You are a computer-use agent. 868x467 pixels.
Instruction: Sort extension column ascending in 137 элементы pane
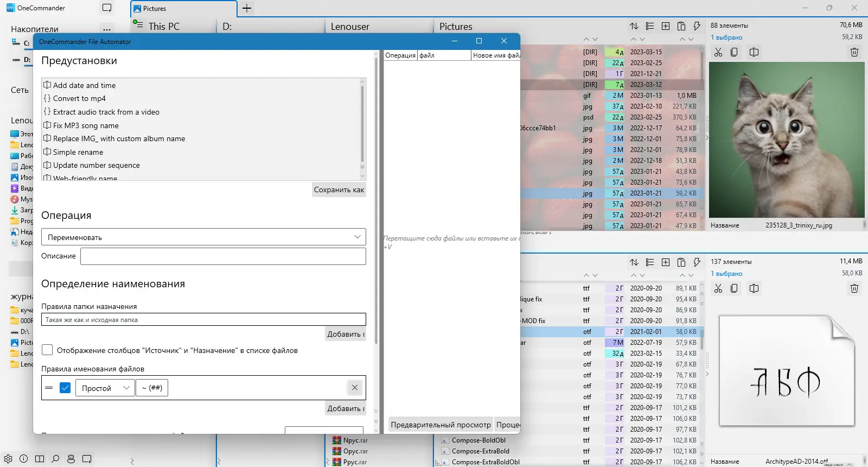pyautogui.click(x=586, y=275)
